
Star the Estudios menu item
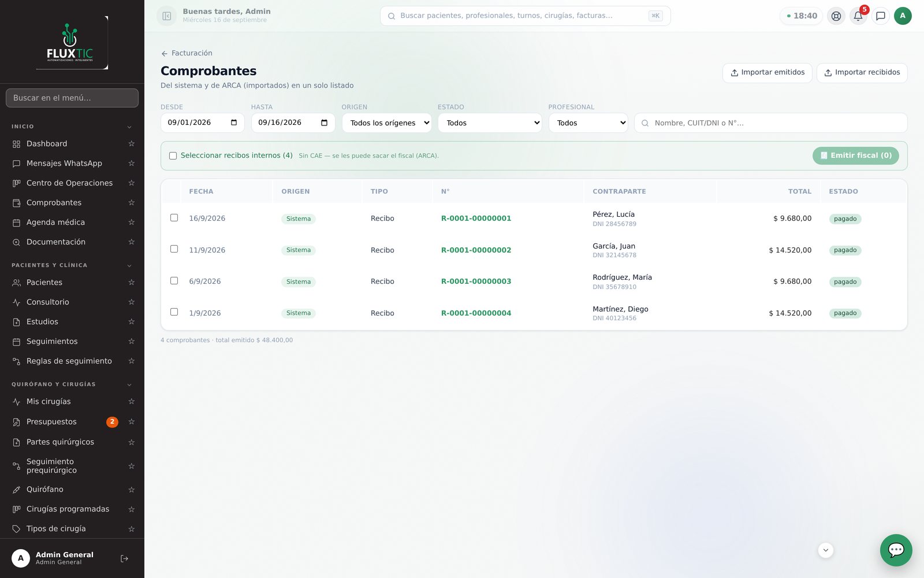coord(131,322)
